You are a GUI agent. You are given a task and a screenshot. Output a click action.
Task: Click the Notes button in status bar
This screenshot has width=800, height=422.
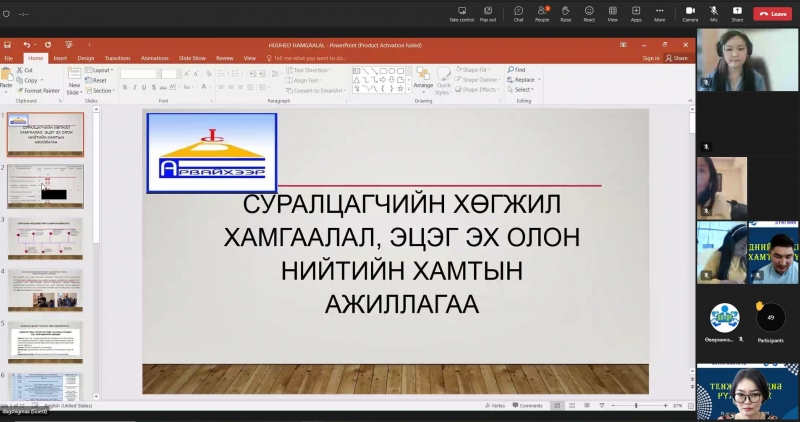click(x=496, y=405)
